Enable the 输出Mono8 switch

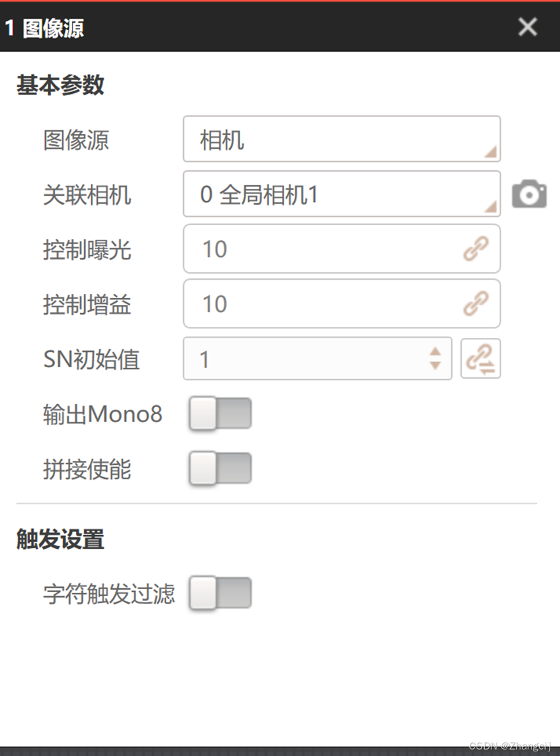pyautogui.click(x=219, y=414)
